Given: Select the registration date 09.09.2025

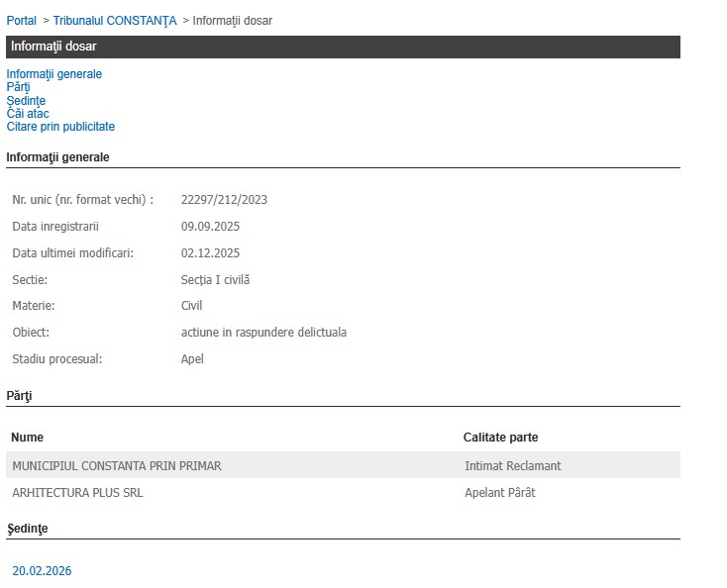Looking at the screenshot, I should 210,227.
